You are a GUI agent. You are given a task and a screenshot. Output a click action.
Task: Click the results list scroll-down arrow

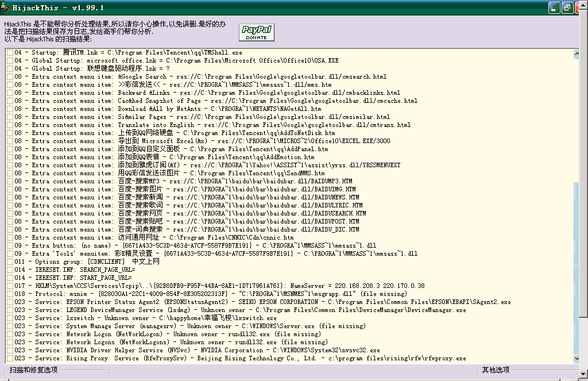pyautogui.click(x=576, y=359)
